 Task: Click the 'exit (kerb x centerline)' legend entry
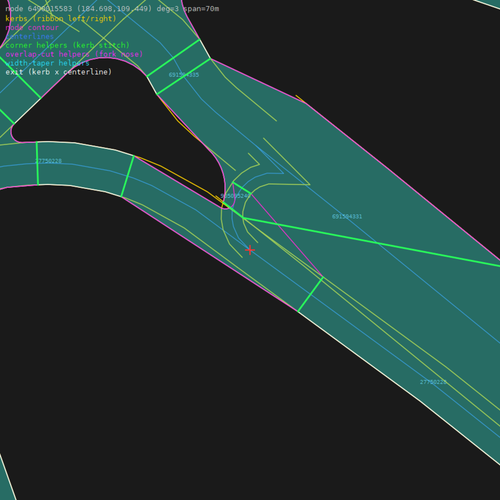point(59,72)
